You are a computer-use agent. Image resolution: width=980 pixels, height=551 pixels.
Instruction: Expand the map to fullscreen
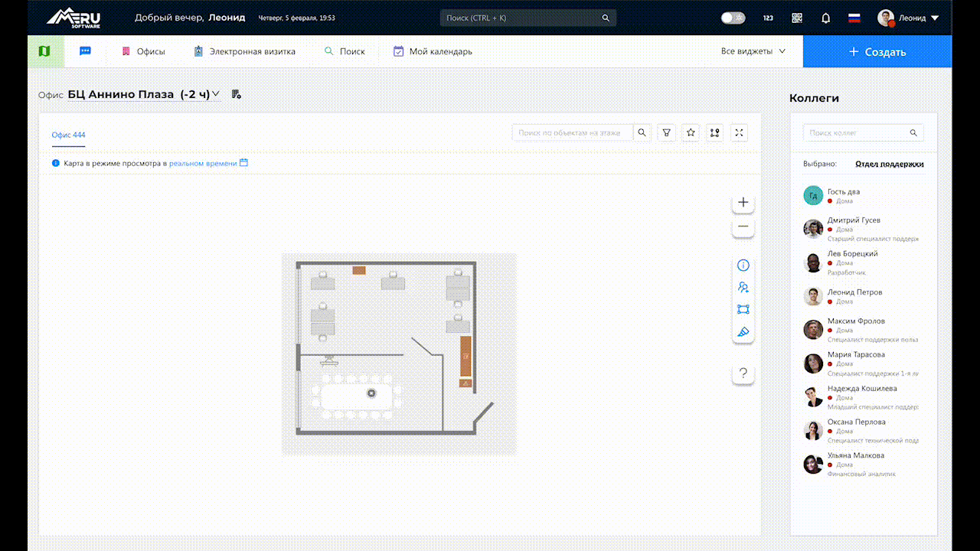click(x=739, y=133)
